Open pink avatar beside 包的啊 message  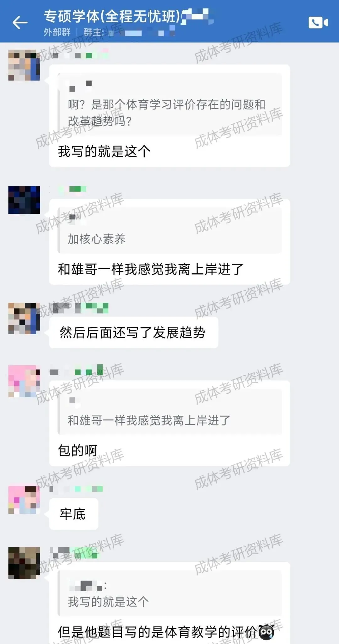(24, 381)
